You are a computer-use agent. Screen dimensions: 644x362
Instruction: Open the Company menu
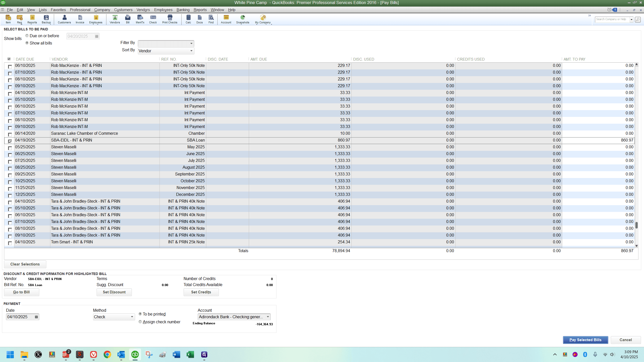102,10
